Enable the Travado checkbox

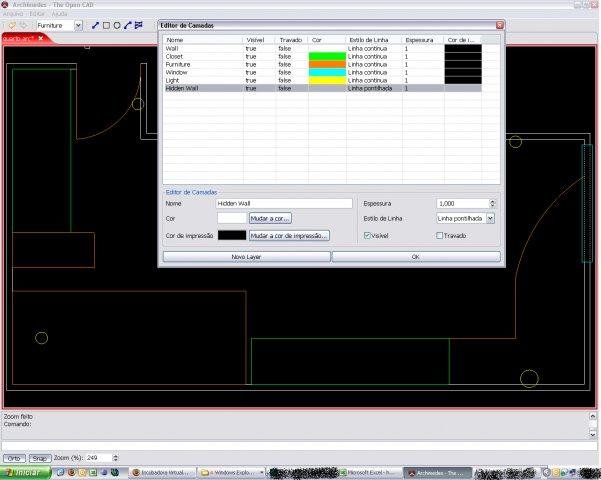click(x=439, y=235)
